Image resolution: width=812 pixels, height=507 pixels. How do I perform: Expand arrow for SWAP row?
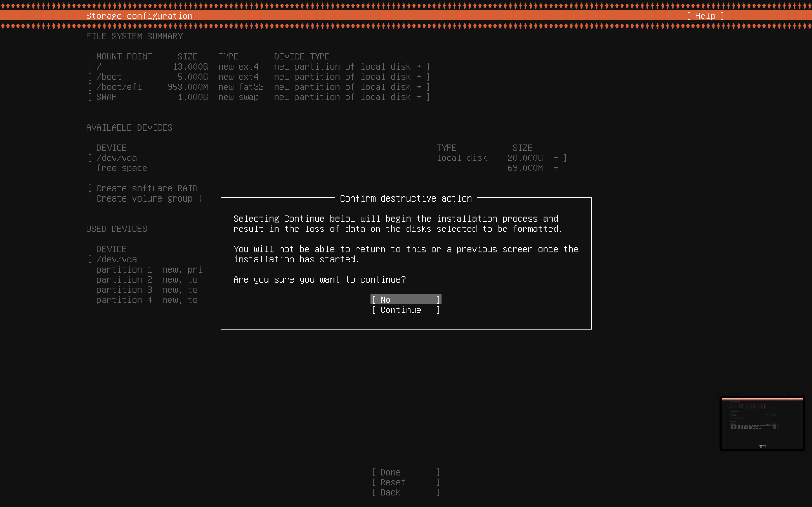tap(418, 97)
